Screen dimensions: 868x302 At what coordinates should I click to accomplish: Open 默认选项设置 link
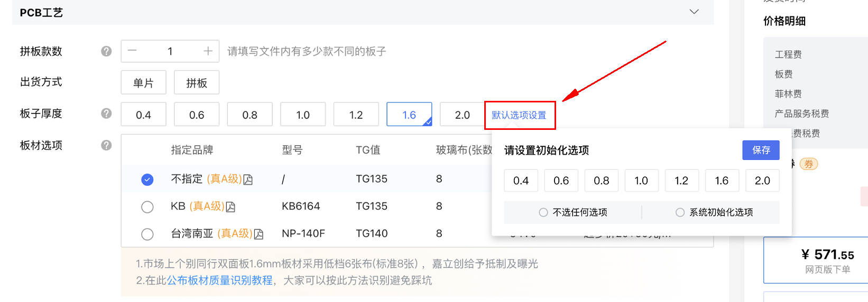click(519, 115)
